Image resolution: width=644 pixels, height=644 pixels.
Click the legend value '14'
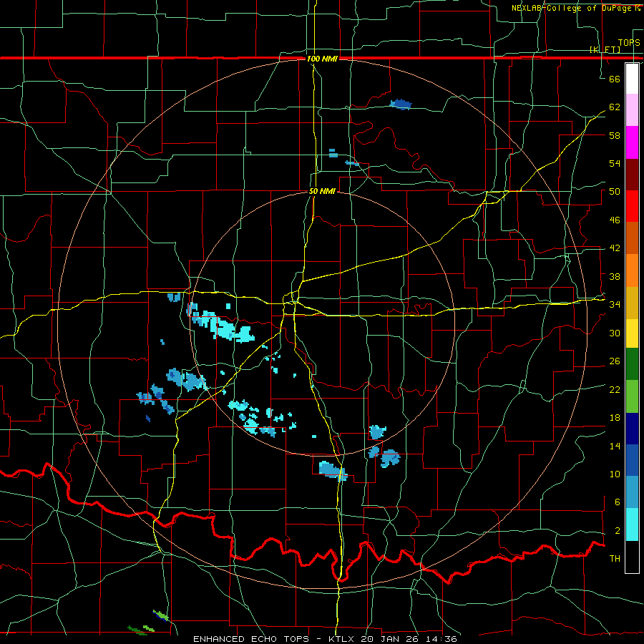615,446
